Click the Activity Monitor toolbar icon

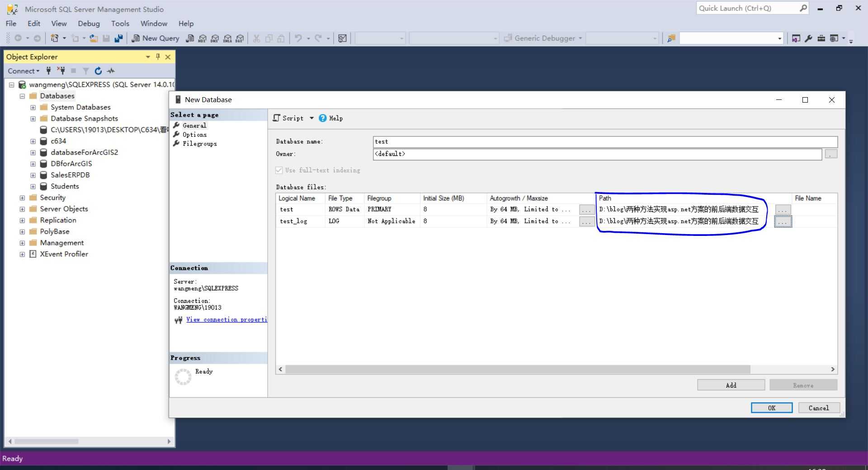(x=343, y=38)
